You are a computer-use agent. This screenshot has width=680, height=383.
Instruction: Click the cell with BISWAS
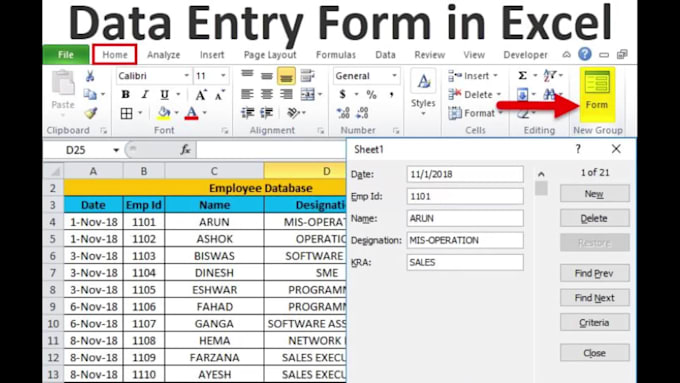[x=214, y=256]
